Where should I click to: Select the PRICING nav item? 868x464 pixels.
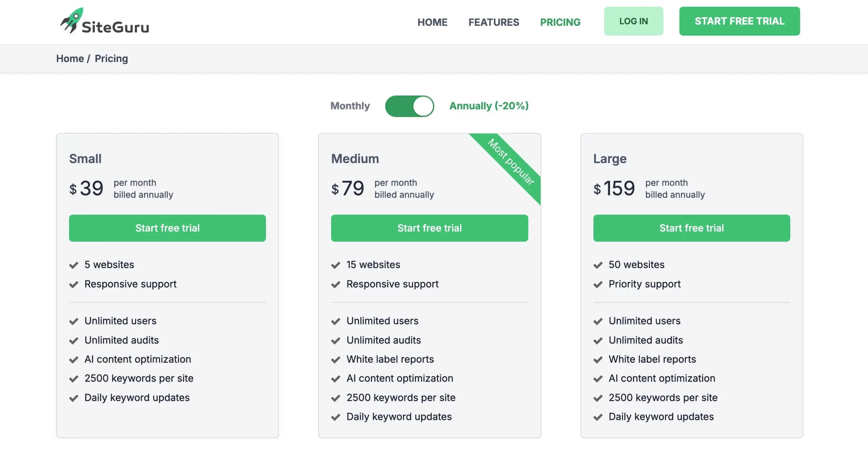tap(560, 22)
